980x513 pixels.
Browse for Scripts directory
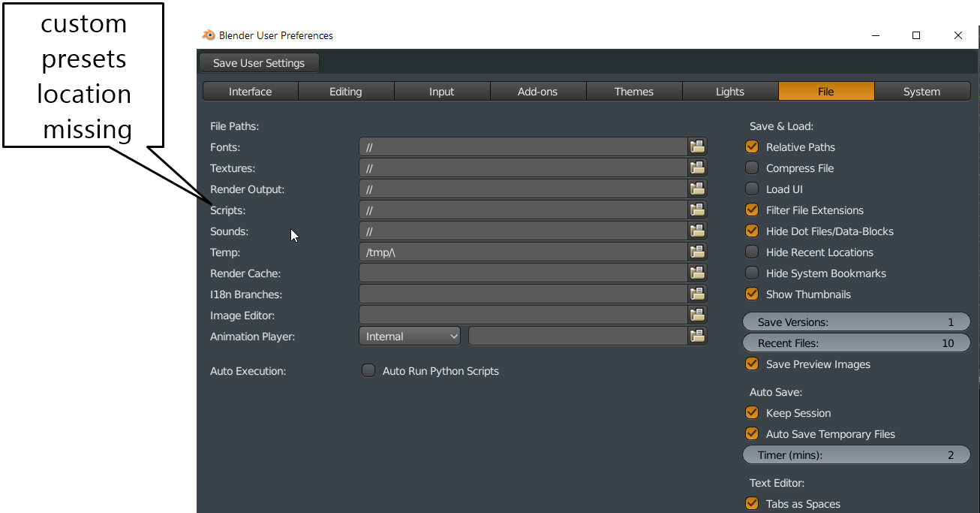click(x=698, y=210)
